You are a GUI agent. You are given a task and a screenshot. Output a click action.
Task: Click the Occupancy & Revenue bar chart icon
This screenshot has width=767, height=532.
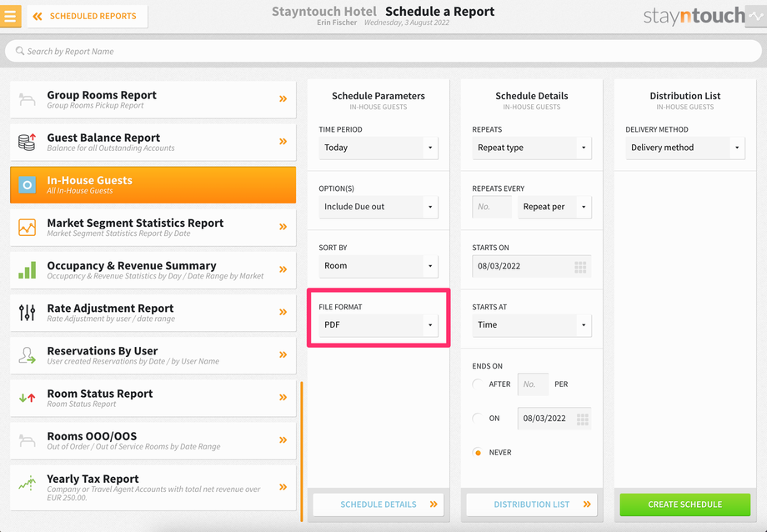coord(28,270)
